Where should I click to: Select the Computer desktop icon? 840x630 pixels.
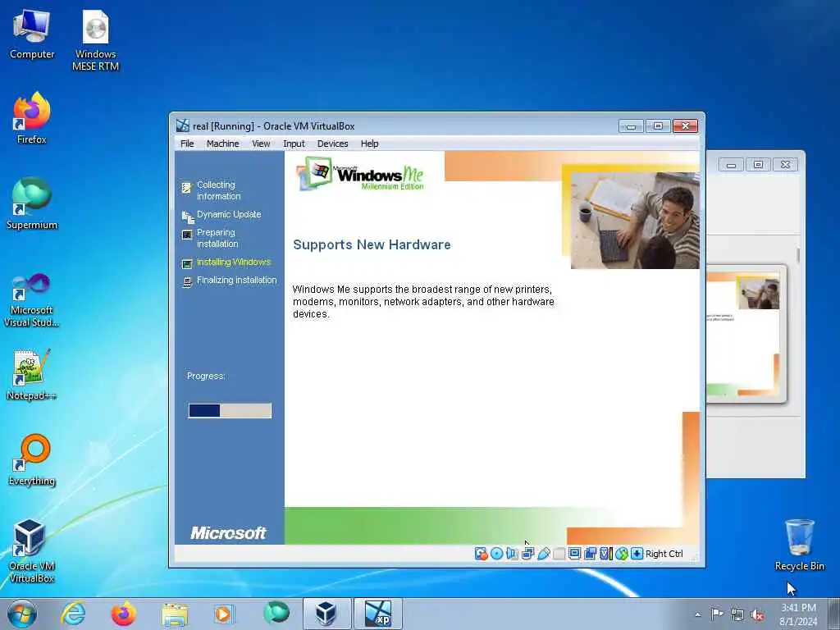pyautogui.click(x=32, y=34)
